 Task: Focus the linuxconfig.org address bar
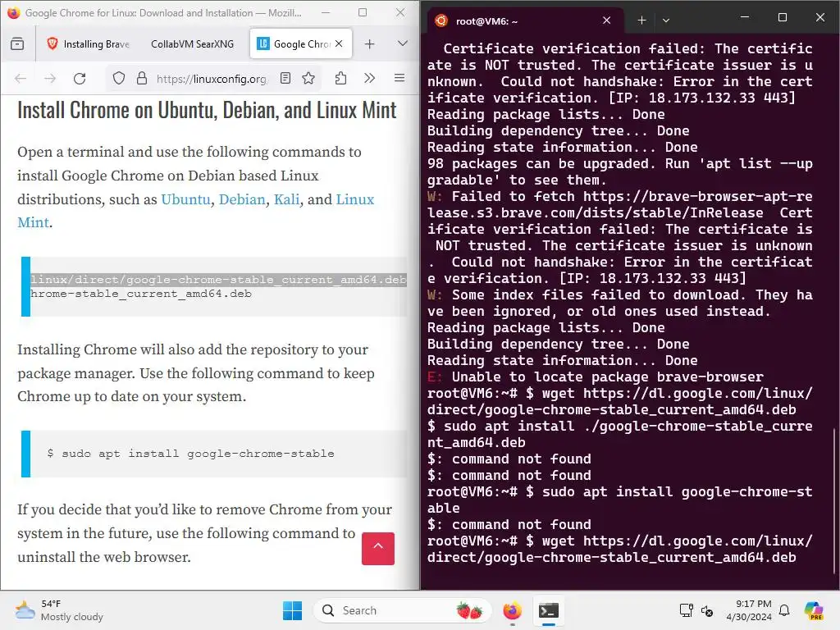tap(213, 79)
